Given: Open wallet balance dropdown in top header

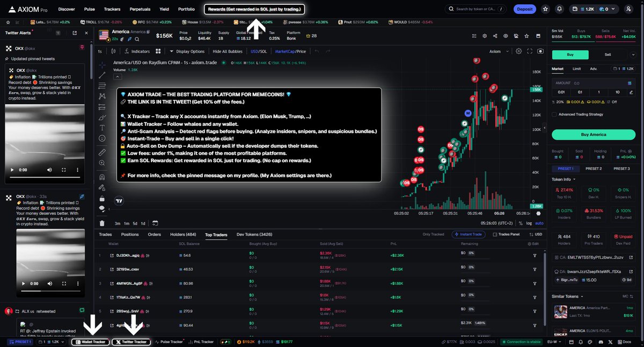Looking at the screenshot, I should [x=594, y=9].
